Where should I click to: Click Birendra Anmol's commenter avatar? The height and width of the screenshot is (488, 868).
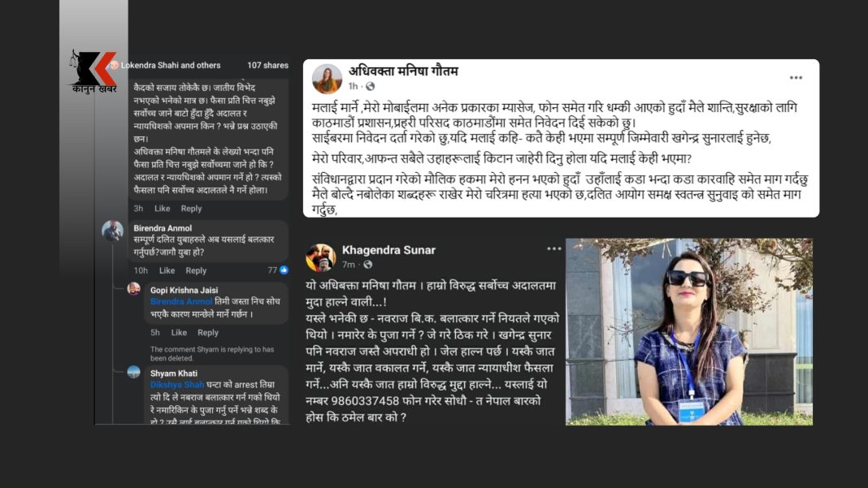(x=113, y=231)
